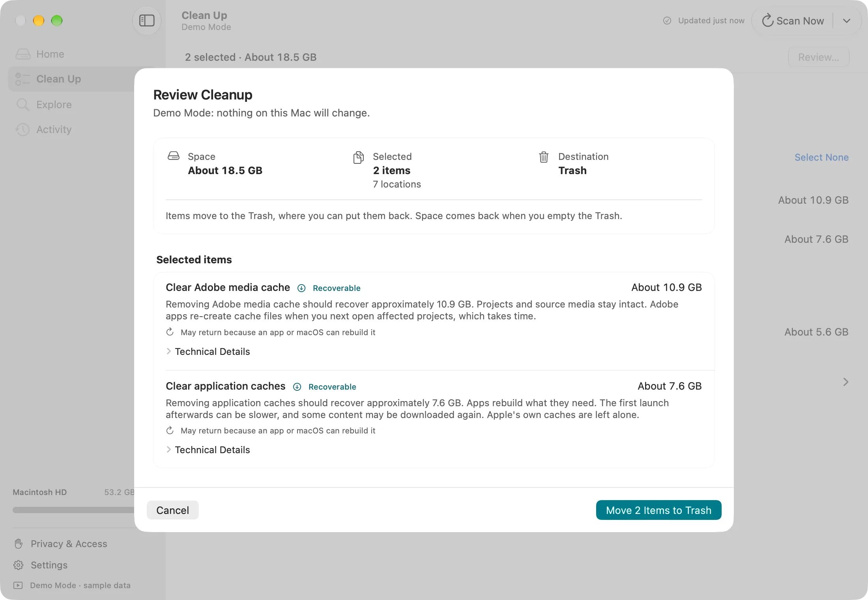This screenshot has width=868, height=600.
Task: Click the Demo Mode play icon
Action: pos(18,585)
